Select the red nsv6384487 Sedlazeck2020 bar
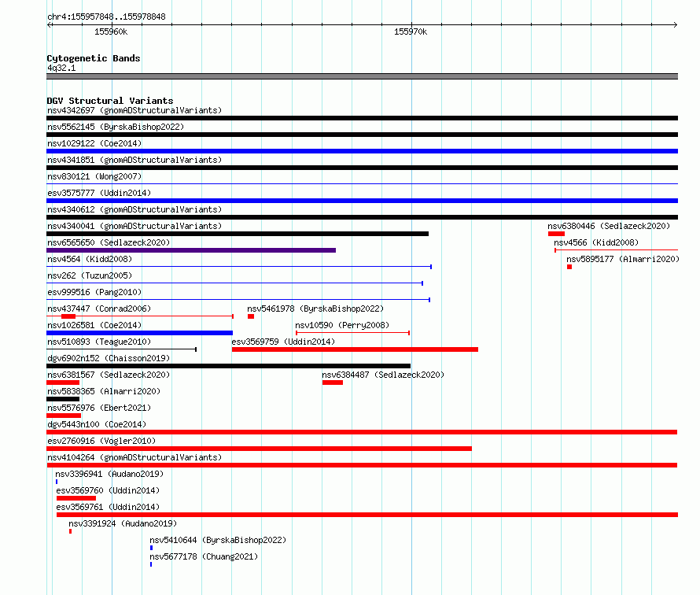The width and height of the screenshot is (700, 595). click(333, 382)
